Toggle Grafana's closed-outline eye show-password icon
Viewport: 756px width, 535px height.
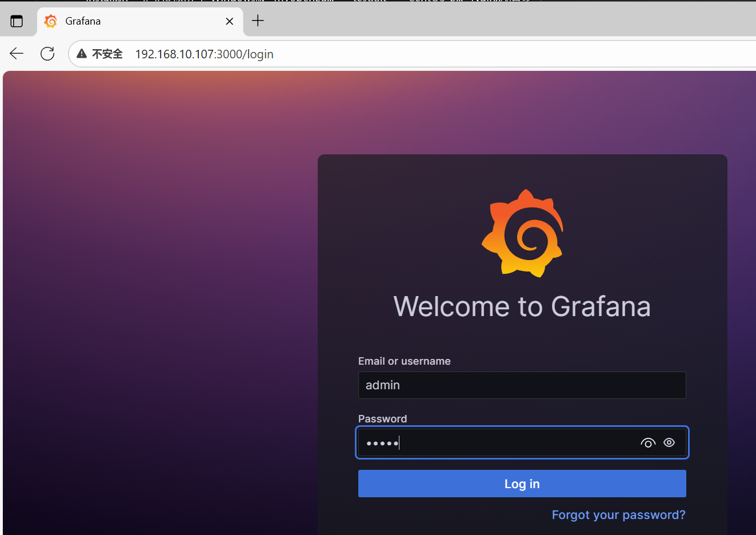[669, 442]
